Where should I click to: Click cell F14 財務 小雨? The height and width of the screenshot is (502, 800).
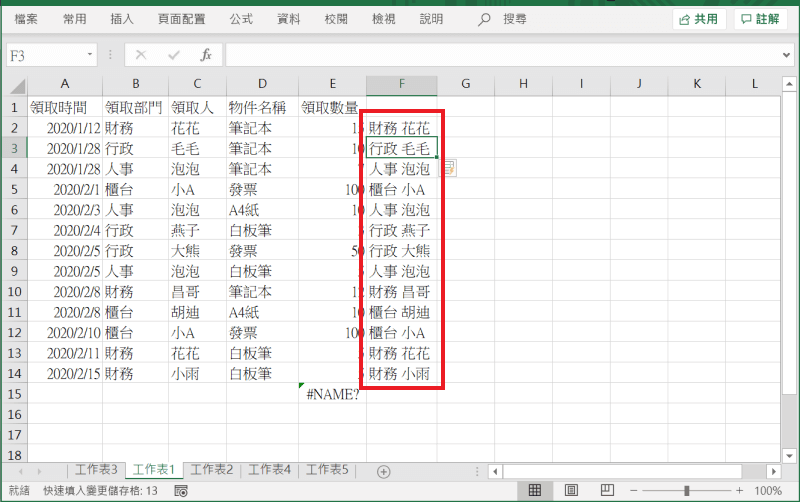coord(402,374)
